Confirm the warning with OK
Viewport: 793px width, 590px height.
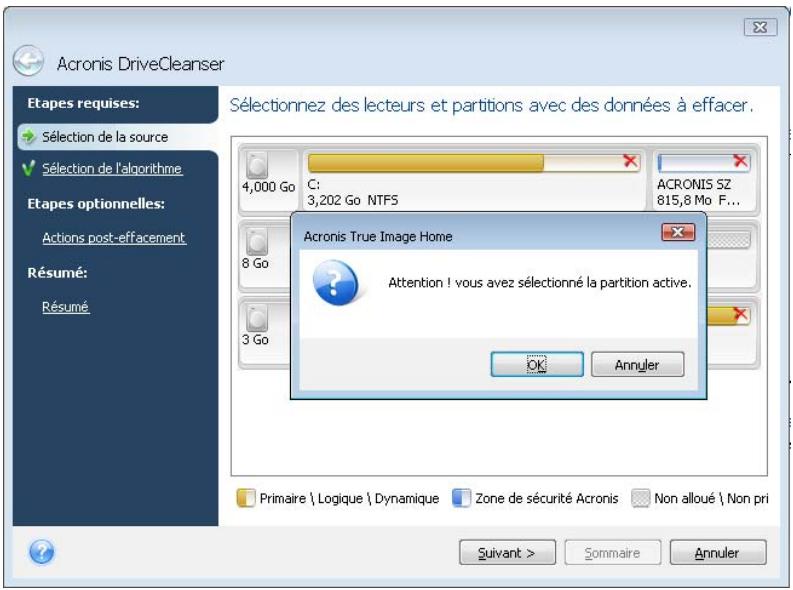point(537,364)
